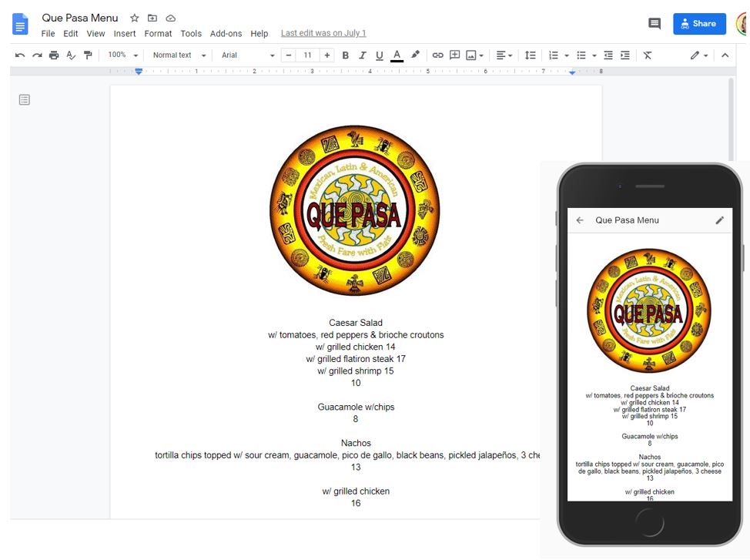Hide the menus with the up chevron
The width and height of the screenshot is (750, 560).
pos(725,55)
